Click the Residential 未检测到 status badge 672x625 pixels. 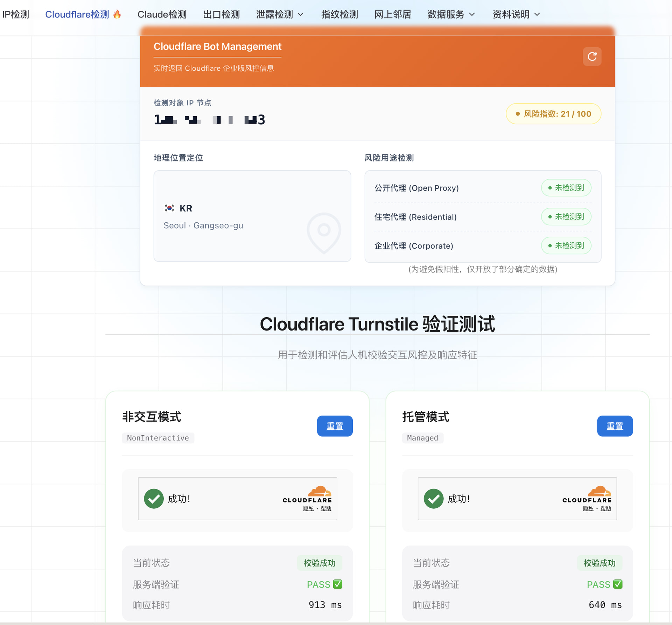(566, 217)
